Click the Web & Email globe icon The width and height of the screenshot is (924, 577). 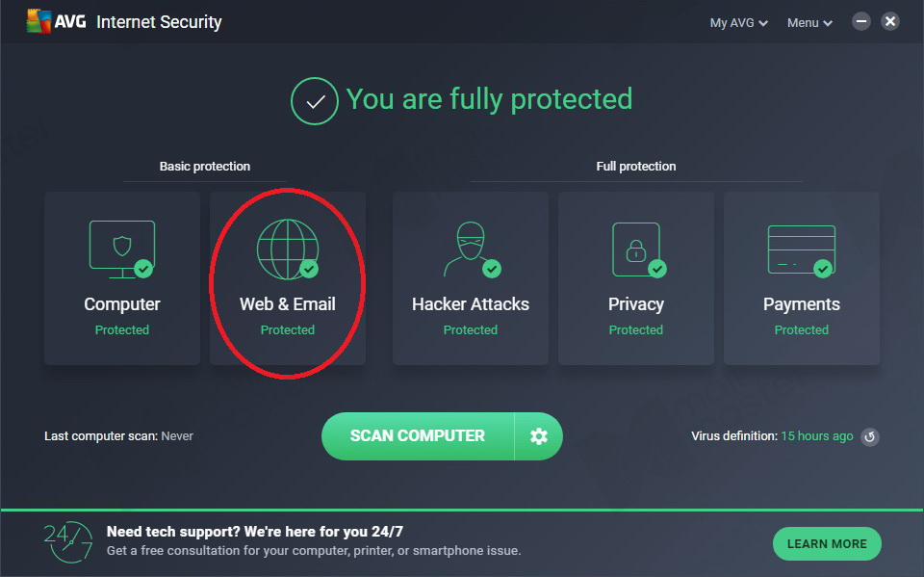[x=288, y=249]
